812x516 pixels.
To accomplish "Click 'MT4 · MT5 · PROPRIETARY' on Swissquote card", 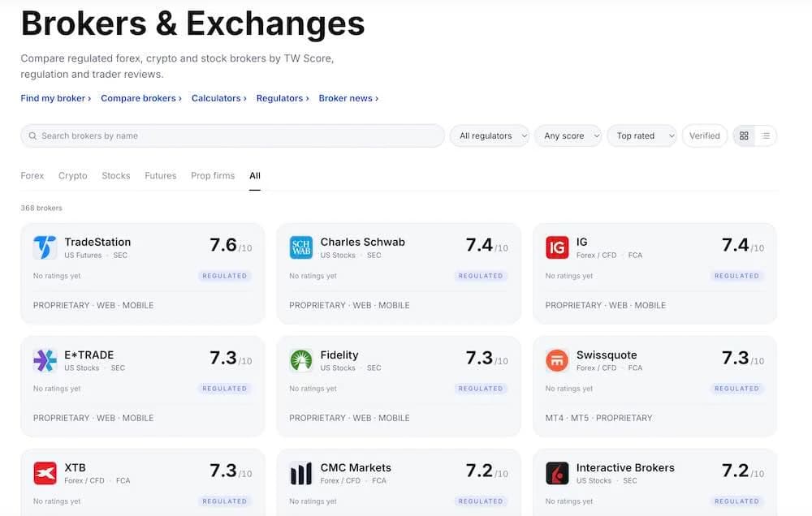I will pyautogui.click(x=598, y=418).
